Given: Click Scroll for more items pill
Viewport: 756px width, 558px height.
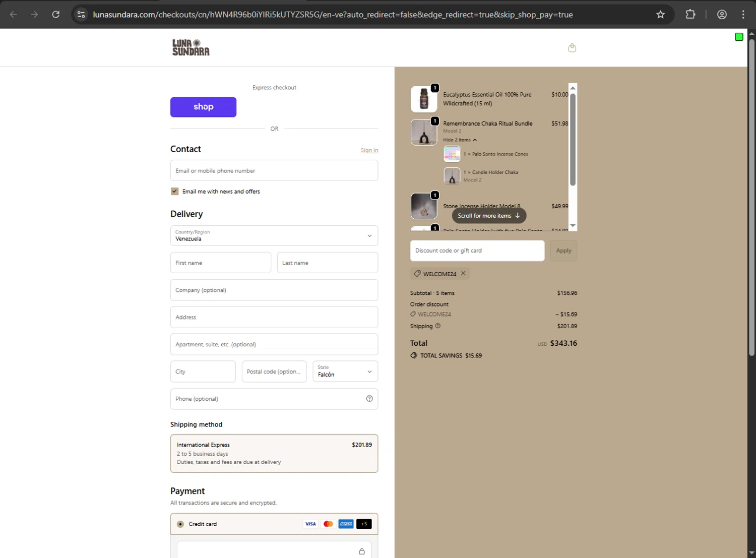Looking at the screenshot, I should pyautogui.click(x=489, y=216).
